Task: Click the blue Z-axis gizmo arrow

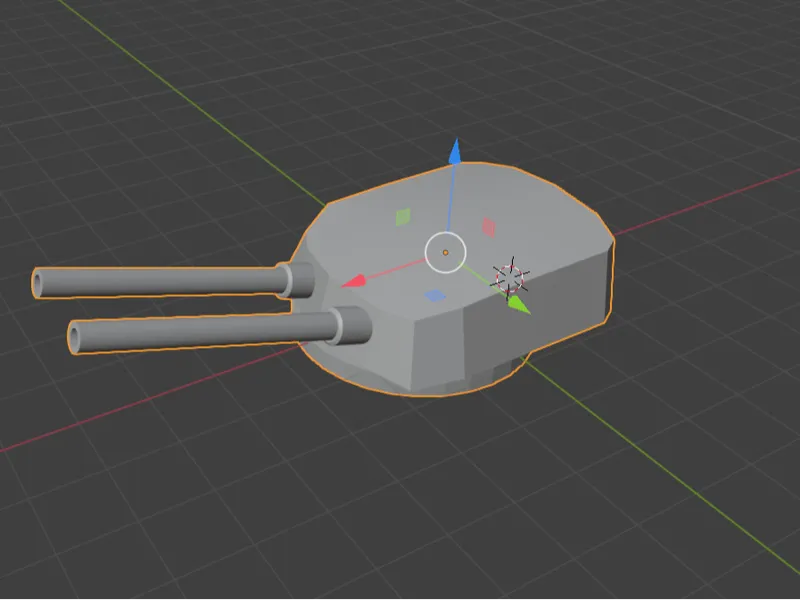Action: tap(455, 152)
